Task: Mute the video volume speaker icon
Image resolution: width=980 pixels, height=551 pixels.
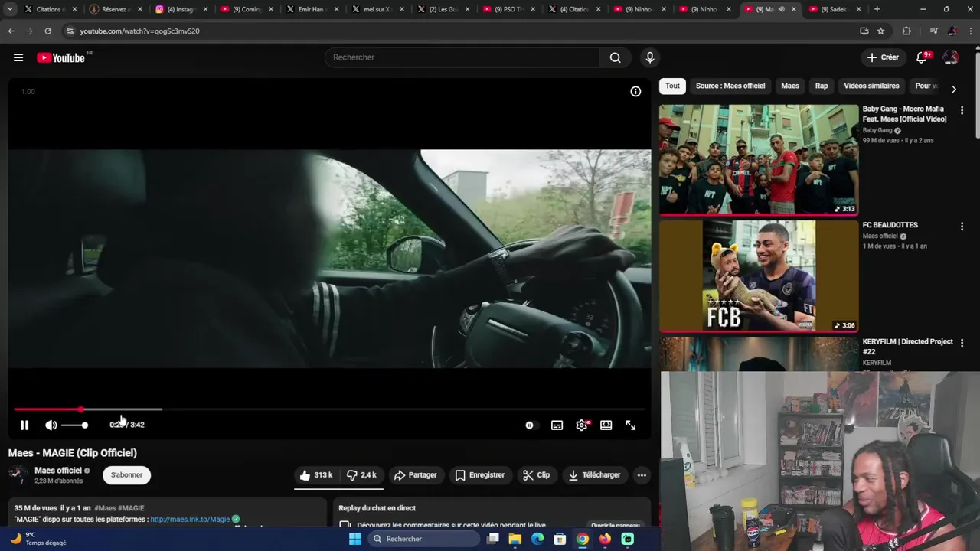Action: click(x=51, y=425)
